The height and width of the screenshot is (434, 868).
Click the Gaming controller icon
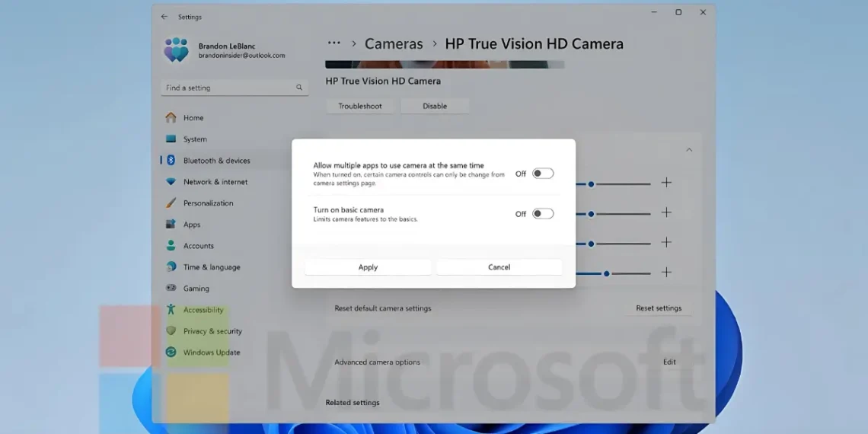pos(171,289)
